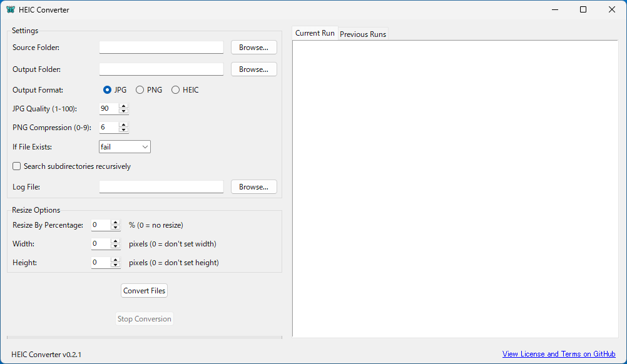Viewport: 627px width, 364px height.
Task: Decrease Height pixels using down arrow
Action: [x=115, y=265]
